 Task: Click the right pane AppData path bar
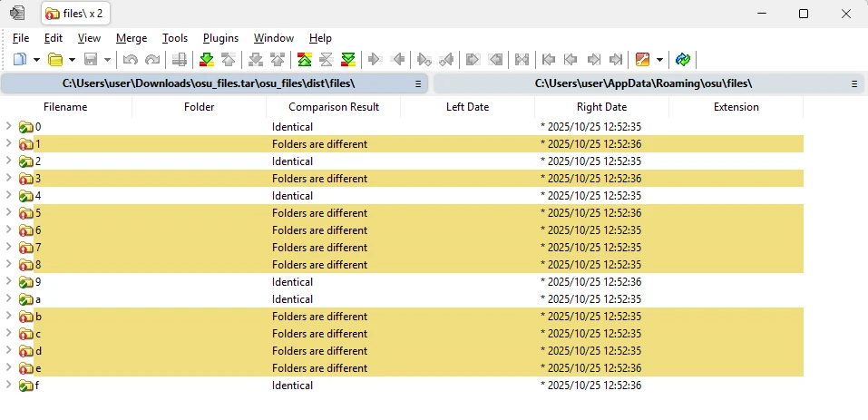[x=642, y=83]
